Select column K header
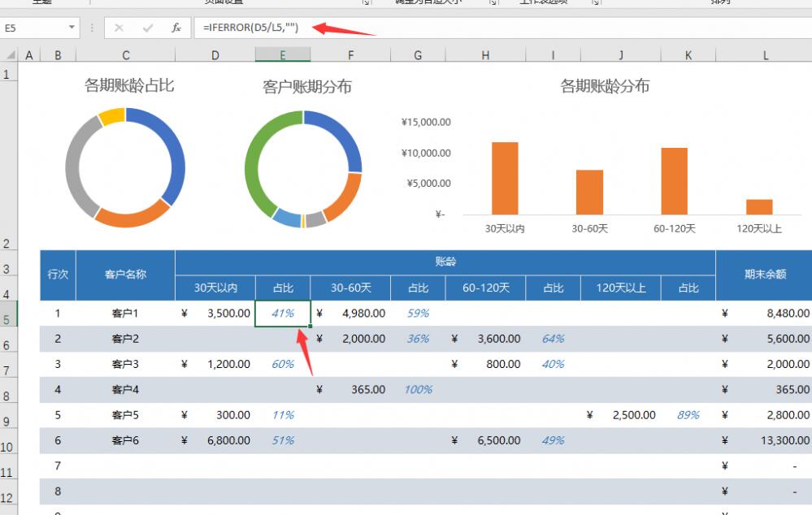Viewport: 812px width, 515px height. [x=688, y=55]
